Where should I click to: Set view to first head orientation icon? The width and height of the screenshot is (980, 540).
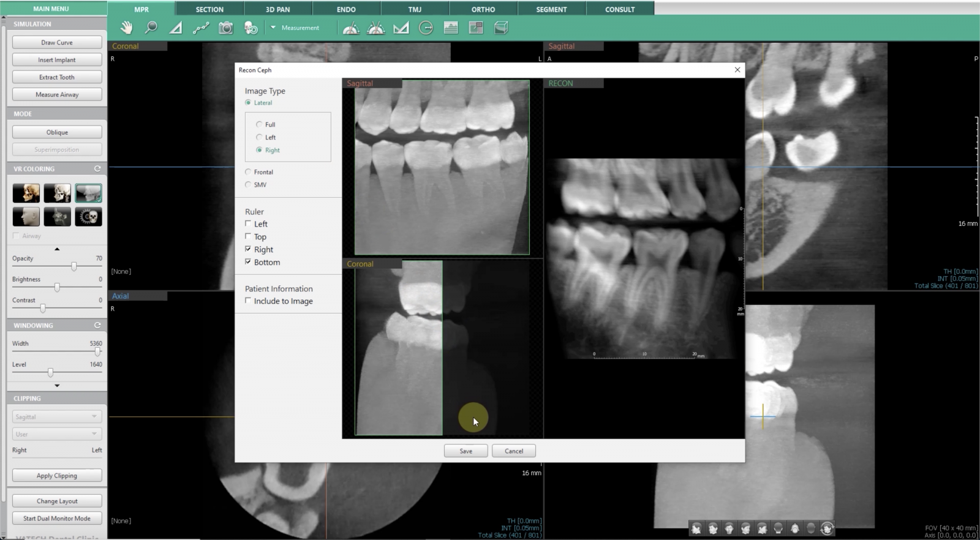click(x=696, y=528)
